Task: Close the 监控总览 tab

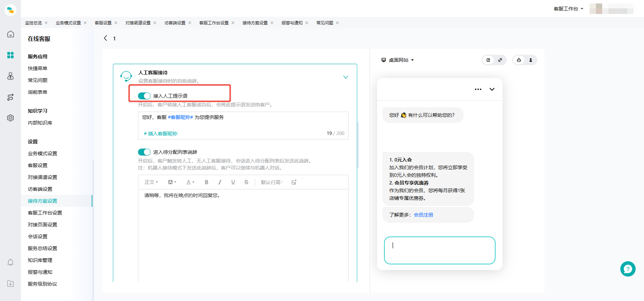Action: pyautogui.click(x=46, y=23)
